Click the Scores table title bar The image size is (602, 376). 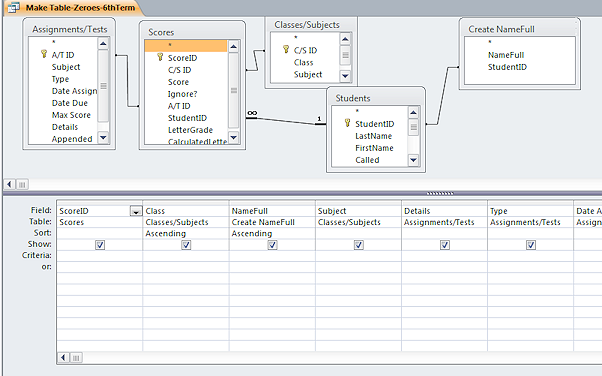(x=192, y=32)
